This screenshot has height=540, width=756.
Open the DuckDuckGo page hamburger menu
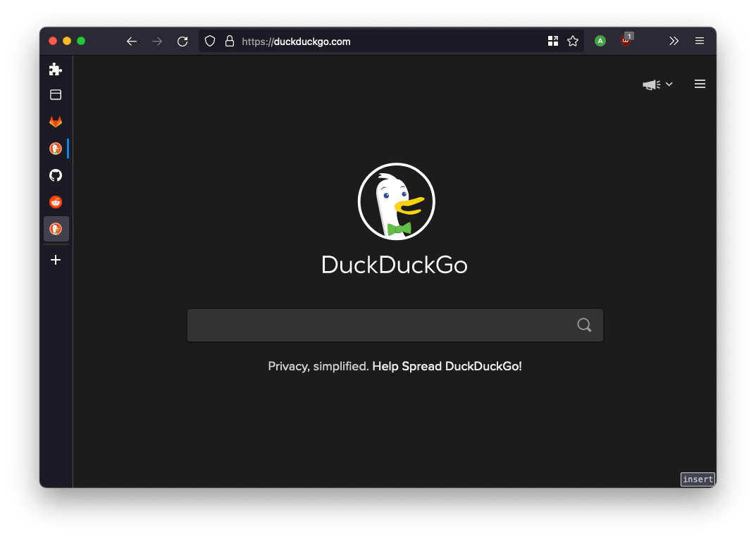(x=700, y=84)
